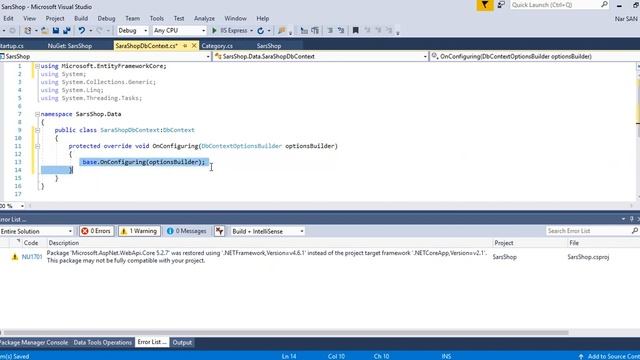Collapse the using directives block
640x360 pixels.
pyautogui.click(x=37, y=66)
